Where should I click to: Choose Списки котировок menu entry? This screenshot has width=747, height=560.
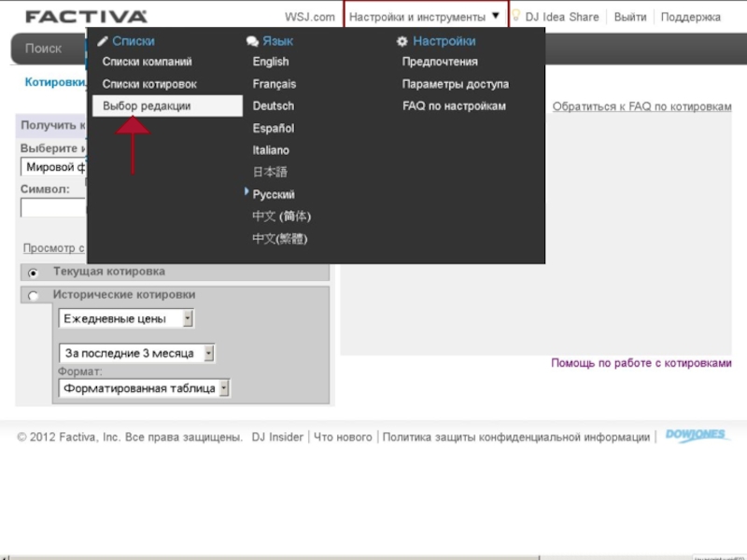click(149, 84)
